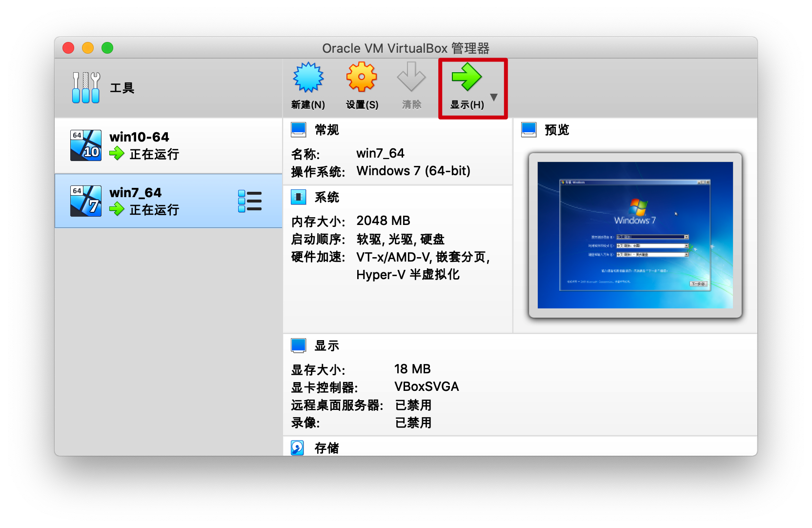
Task: Click the remote desktop server 已禁用 value
Action: pyautogui.click(x=413, y=405)
